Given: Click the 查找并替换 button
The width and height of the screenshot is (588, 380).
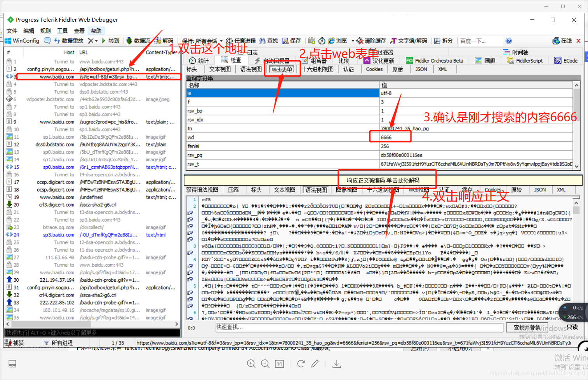Looking at the screenshot, I should click(x=527, y=328).
